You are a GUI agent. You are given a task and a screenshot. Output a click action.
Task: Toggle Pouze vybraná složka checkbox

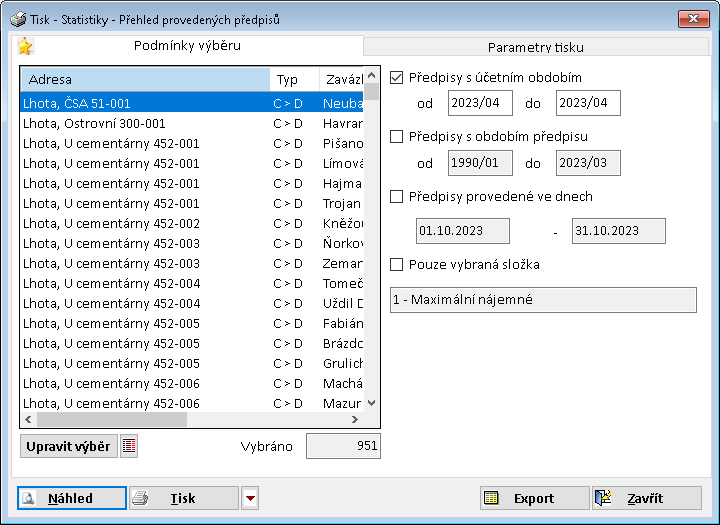397,265
